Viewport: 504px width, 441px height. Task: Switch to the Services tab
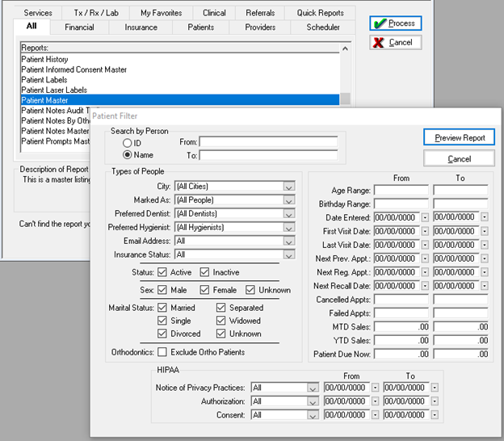coord(38,13)
